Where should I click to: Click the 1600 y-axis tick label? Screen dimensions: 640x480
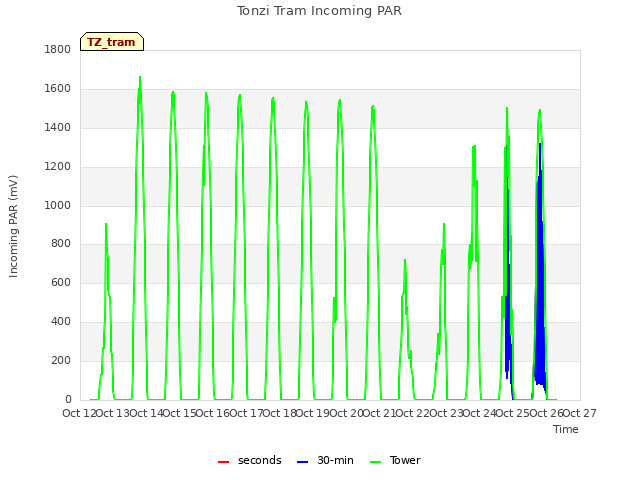click(58, 89)
